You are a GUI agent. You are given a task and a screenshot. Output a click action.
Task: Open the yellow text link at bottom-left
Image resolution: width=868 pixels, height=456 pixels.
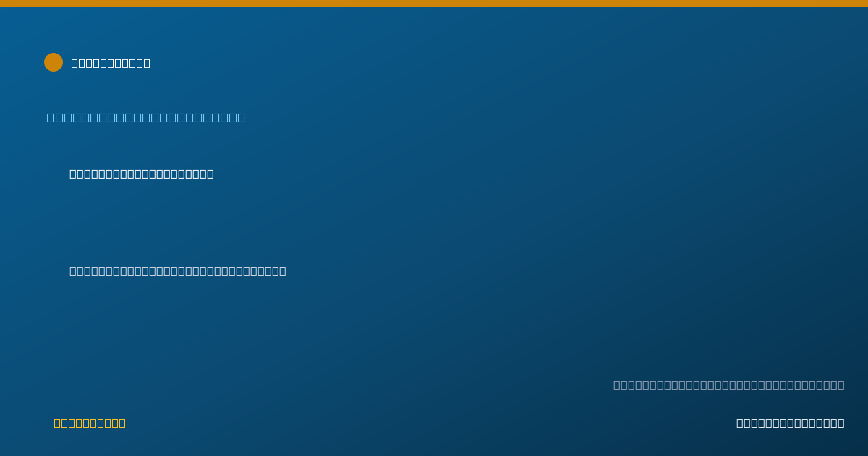pyautogui.click(x=90, y=423)
